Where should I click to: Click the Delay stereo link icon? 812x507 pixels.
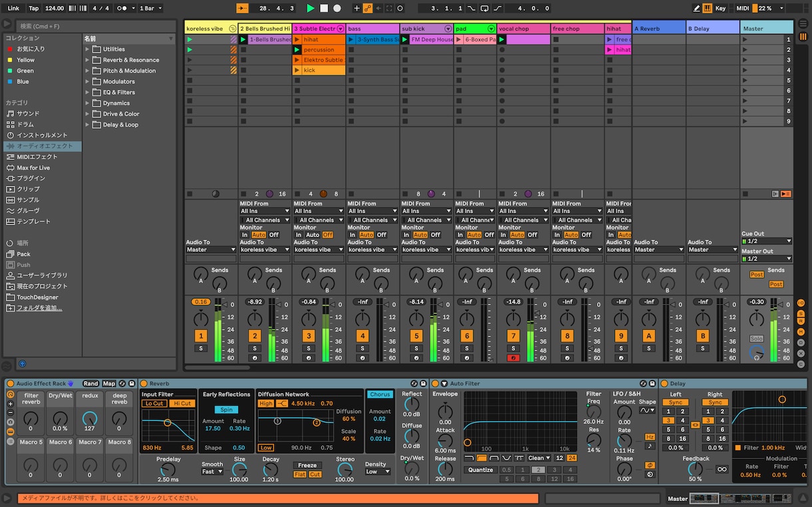click(695, 424)
